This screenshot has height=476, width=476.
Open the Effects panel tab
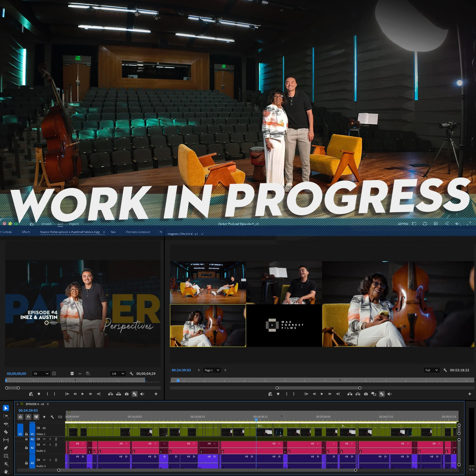26,232
